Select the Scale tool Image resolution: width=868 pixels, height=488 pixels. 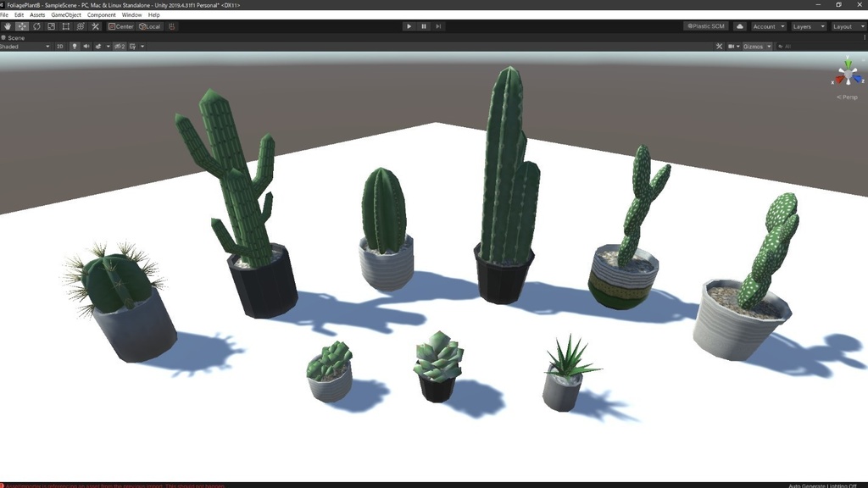pyautogui.click(x=50, y=26)
